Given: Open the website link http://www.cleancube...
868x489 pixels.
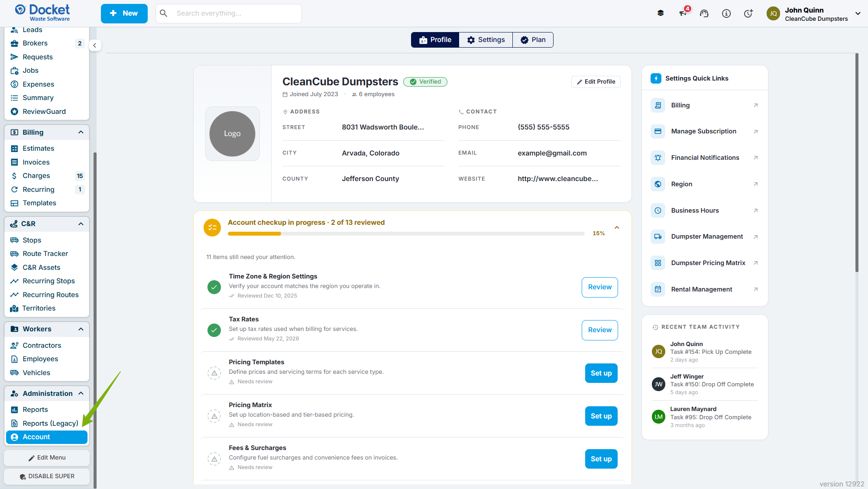Looking at the screenshot, I should pos(558,179).
